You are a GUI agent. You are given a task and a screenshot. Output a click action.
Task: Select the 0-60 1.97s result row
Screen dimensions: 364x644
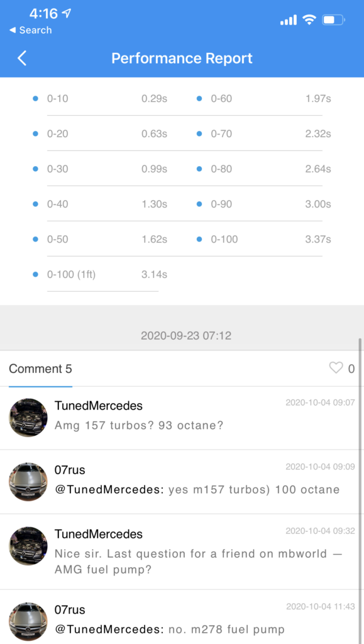pyautogui.click(x=265, y=99)
